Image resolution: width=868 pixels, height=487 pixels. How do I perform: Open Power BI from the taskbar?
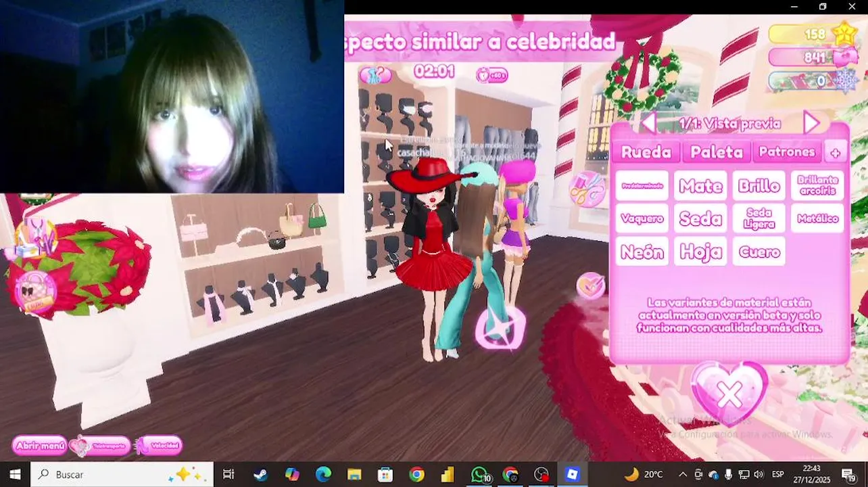coord(448,474)
